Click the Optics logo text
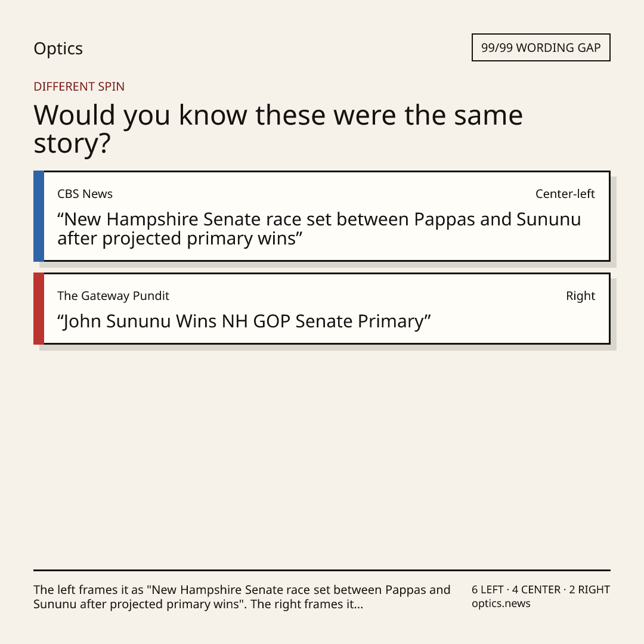This screenshot has width=644, height=644. tap(58, 48)
